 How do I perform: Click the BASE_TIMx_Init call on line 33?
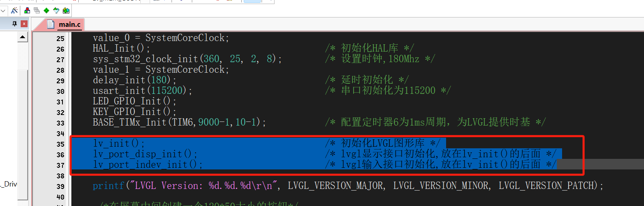pyautogui.click(x=129, y=122)
